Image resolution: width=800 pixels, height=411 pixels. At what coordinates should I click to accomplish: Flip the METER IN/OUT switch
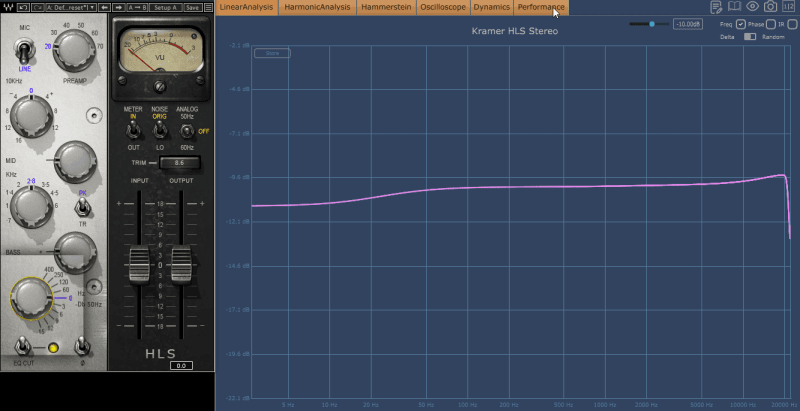[133, 131]
